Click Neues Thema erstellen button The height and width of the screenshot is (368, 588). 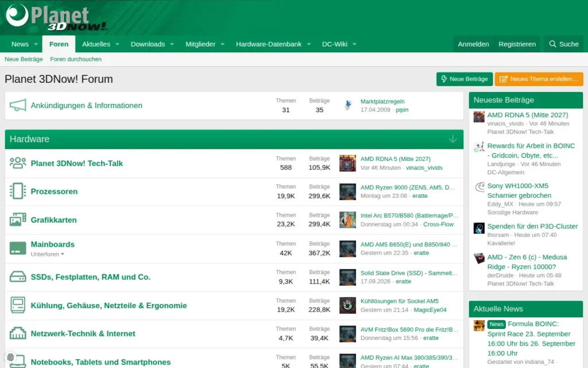pyautogui.click(x=539, y=79)
